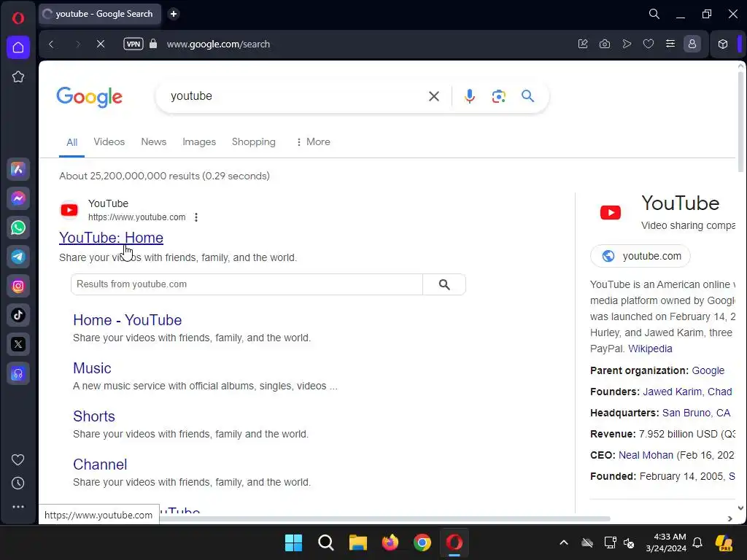This screenshot has height=560, width=747.
Task: Switch to the Shopping results tab
Action: (253, 142)
